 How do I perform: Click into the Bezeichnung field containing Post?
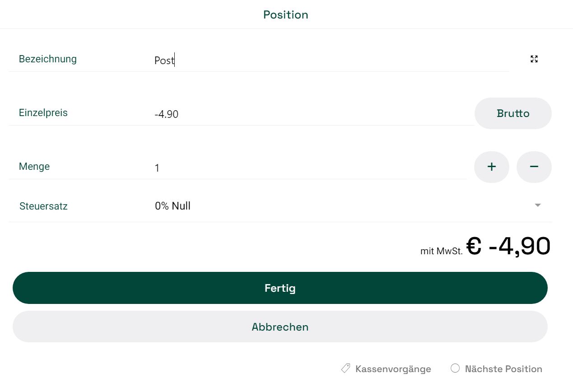[331, 60]
